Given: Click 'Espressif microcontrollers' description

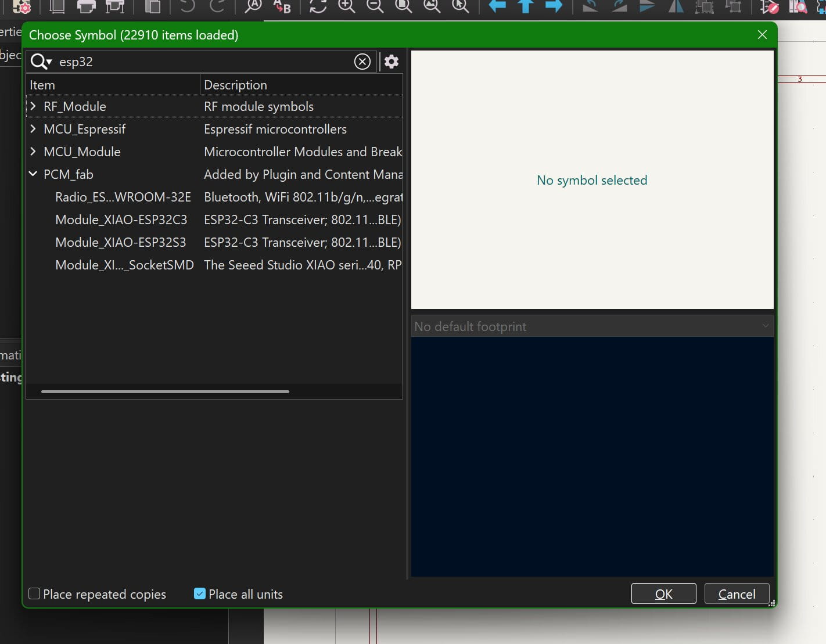Looking at the screenshot, I should pos(275,129).
